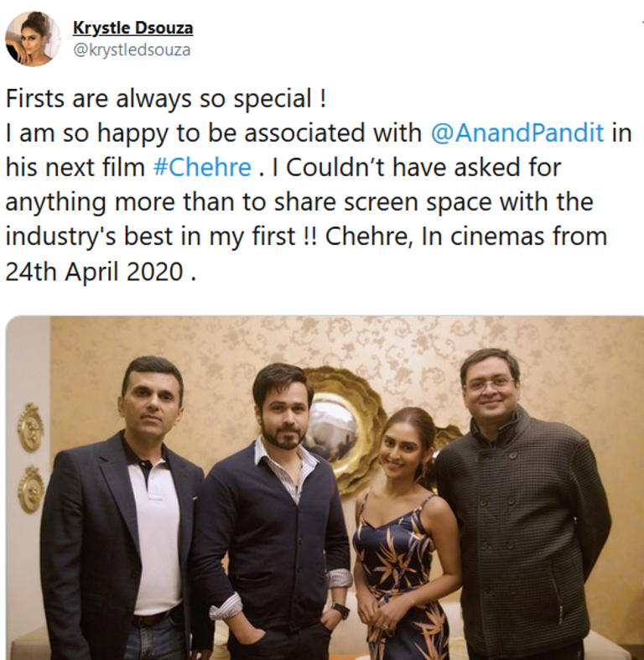Viewport: 644px width, 660px height.
Task: Follow the @AnandPandit mention link
Action: tap(517, 133)
